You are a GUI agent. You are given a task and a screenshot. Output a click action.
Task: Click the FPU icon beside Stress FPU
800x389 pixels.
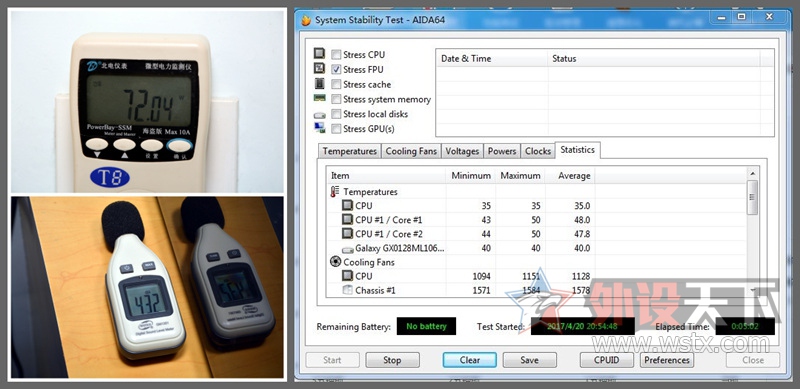click(319, 68)
